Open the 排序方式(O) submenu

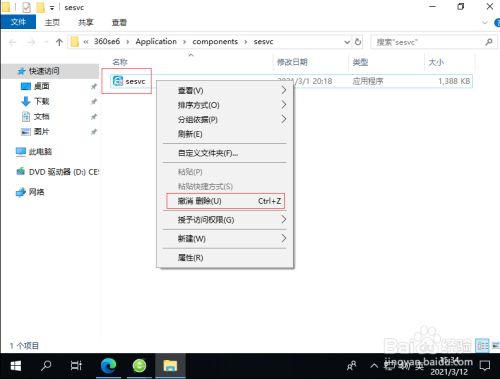pyautogui.click(x=225, y=105)
